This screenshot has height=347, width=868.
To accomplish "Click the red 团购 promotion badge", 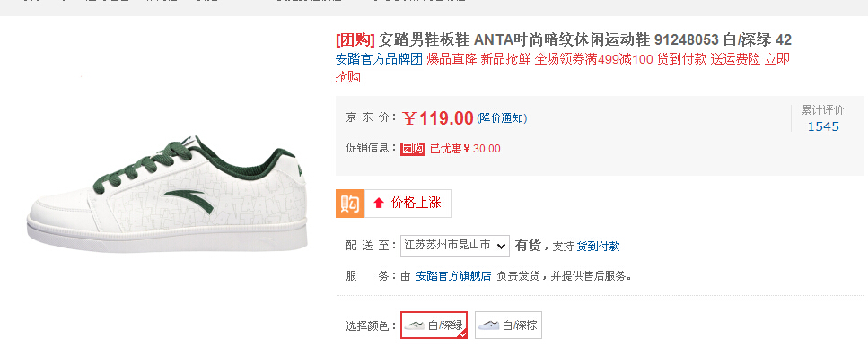I will click(413, 149).
